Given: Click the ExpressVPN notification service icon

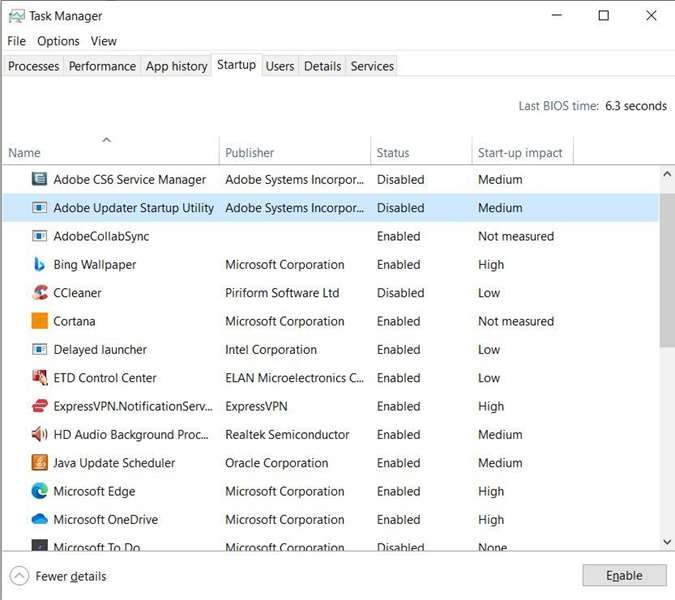Looking at the screenshot, I should pos(40,406).
